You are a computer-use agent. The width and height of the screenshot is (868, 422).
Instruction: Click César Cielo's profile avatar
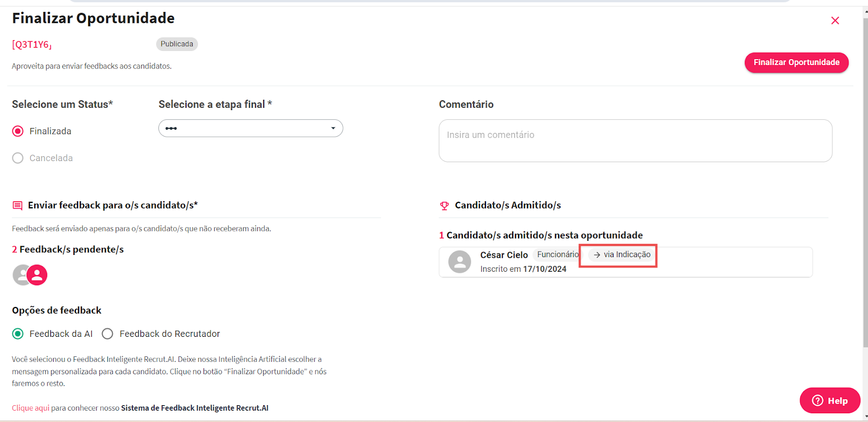coord(459,262)
